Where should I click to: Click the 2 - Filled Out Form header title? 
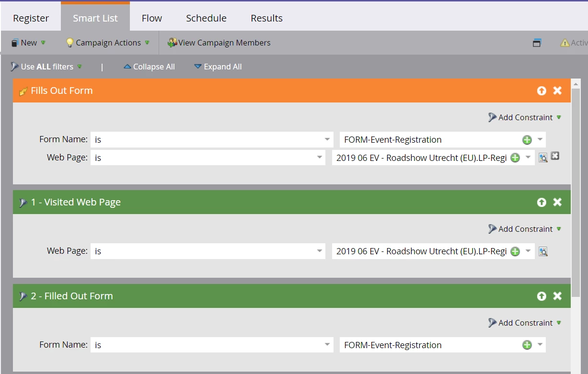coord(72,296)
